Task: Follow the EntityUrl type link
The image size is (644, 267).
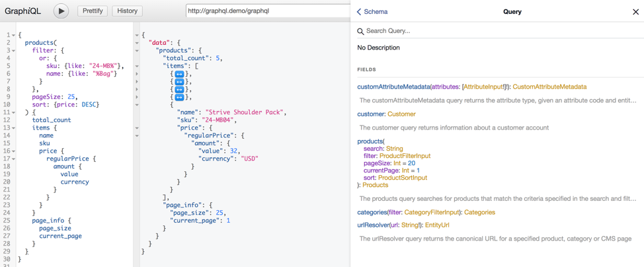Action: point(437,225)
